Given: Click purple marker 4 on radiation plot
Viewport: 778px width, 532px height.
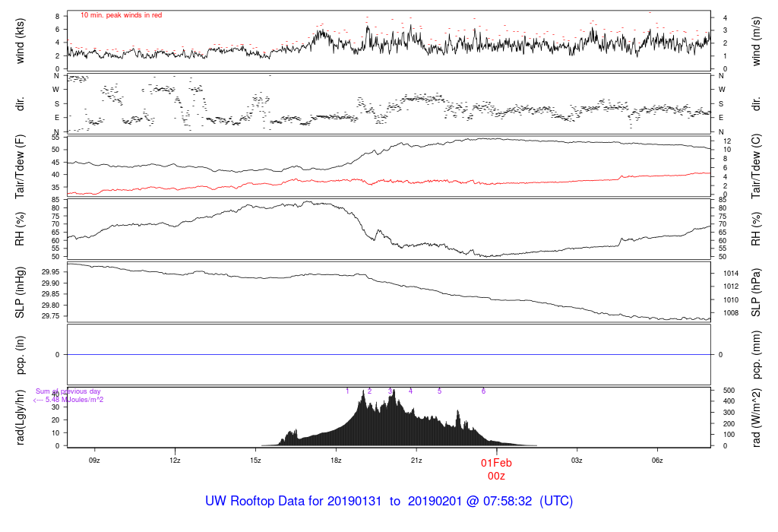Looking at the screenshot, I should 410,391.
